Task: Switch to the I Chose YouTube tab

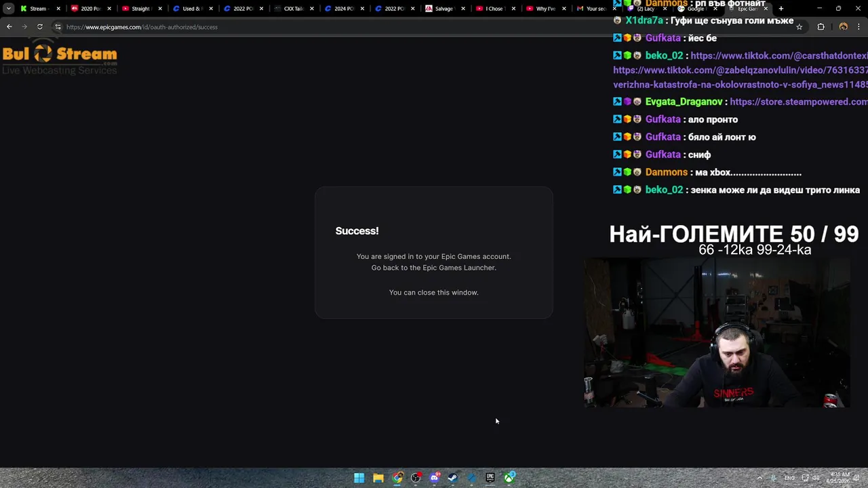Action: (496, 9)
